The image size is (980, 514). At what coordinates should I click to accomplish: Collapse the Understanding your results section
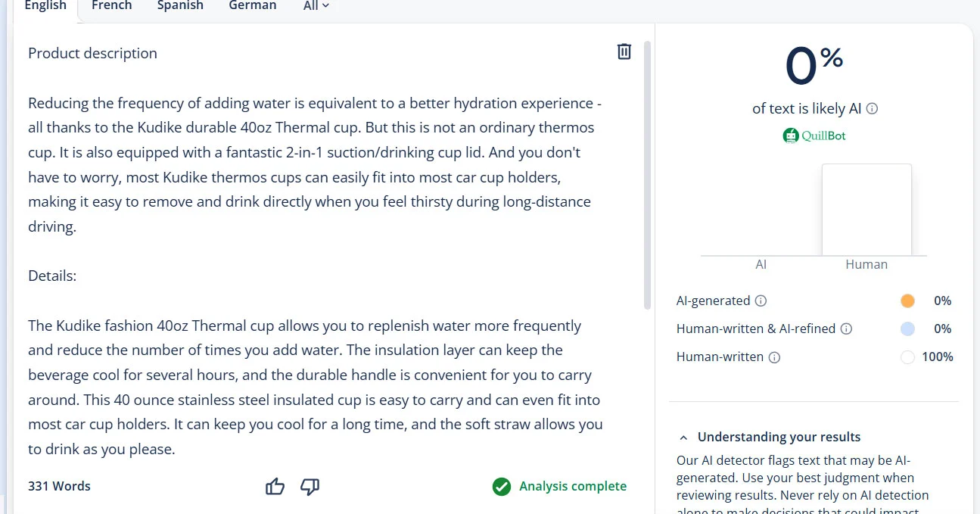point(684,438)
